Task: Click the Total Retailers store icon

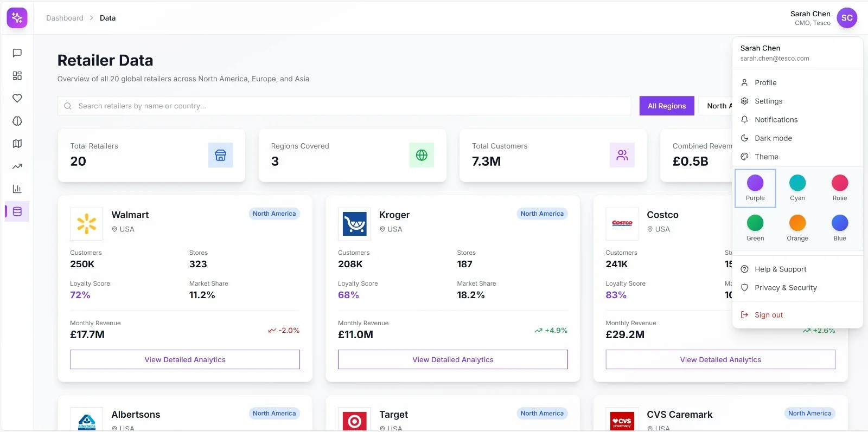Action: [220, 155]
